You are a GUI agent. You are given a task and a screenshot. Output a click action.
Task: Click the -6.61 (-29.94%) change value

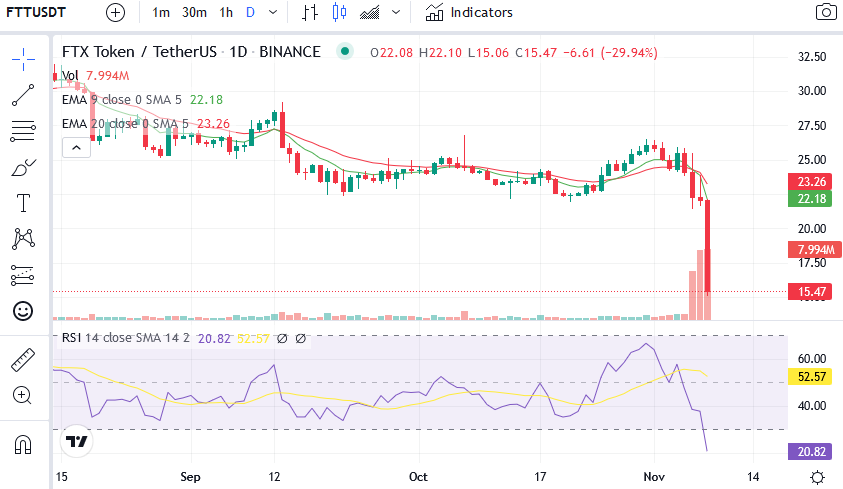tap(610, 53)
